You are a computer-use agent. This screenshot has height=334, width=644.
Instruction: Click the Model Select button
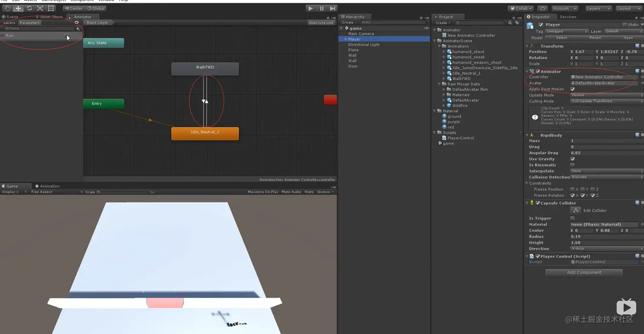[x=562, y=38]
